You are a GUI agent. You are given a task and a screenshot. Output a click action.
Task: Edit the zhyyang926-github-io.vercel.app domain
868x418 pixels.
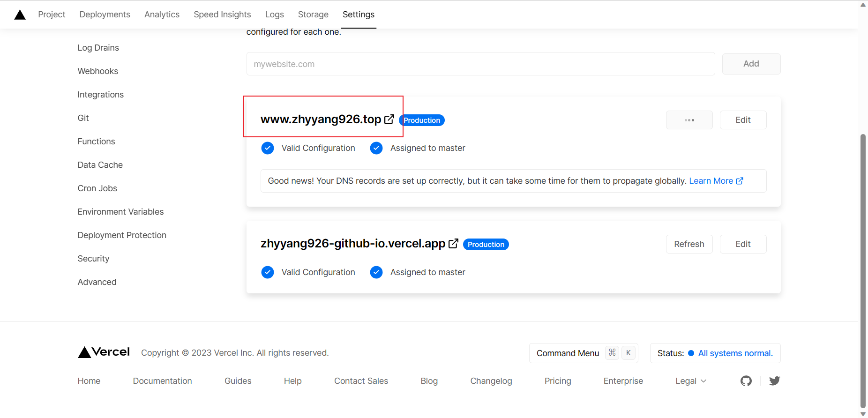coord(743,244)
